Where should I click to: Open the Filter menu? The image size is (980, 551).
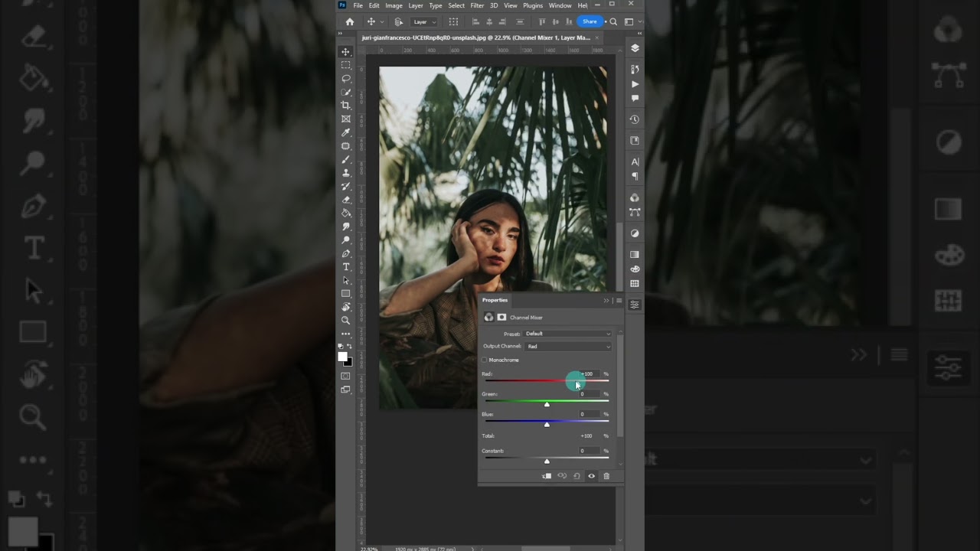pyautogui.click(x=477, y=5)
